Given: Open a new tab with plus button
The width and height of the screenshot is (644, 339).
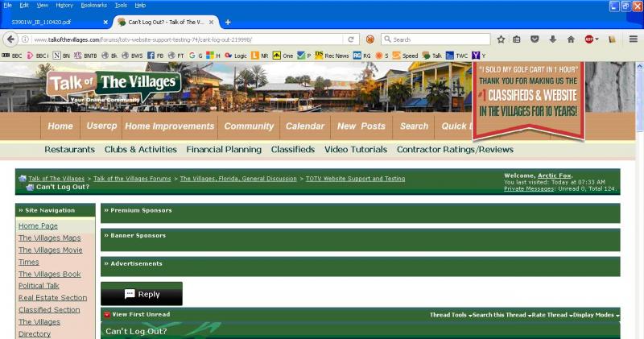Looking at the screenshot, I should tap(228, 23).
